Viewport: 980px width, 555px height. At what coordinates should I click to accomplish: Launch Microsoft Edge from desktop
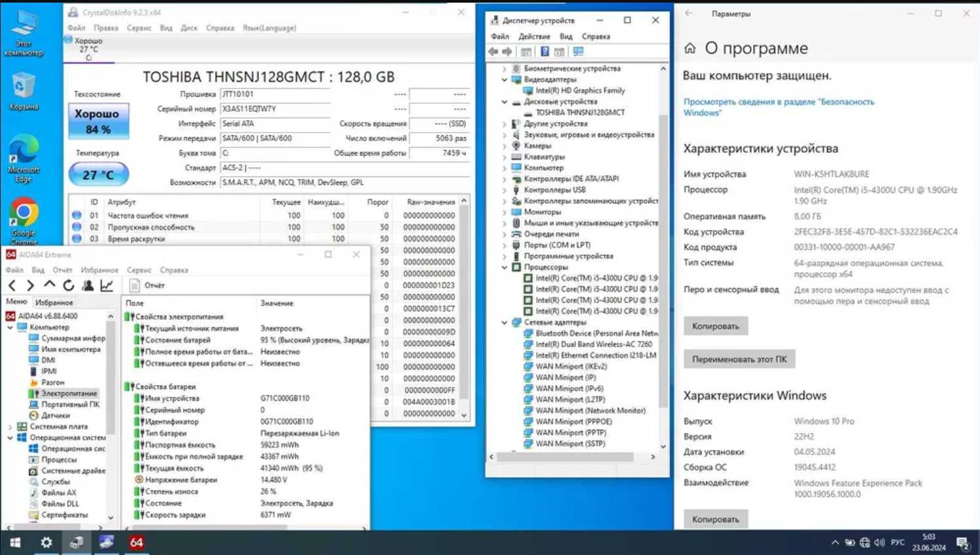click(24, 159)
